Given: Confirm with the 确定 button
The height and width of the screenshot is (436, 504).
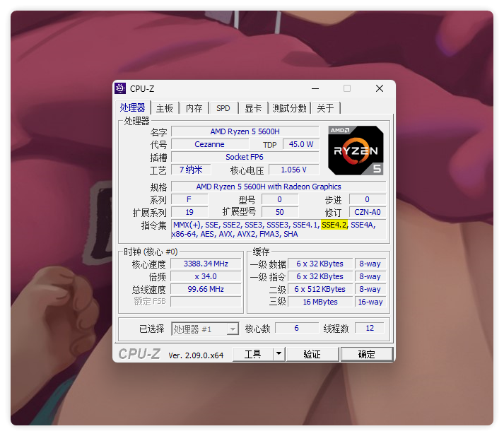Looking at the screenshot, I should 367,354.
